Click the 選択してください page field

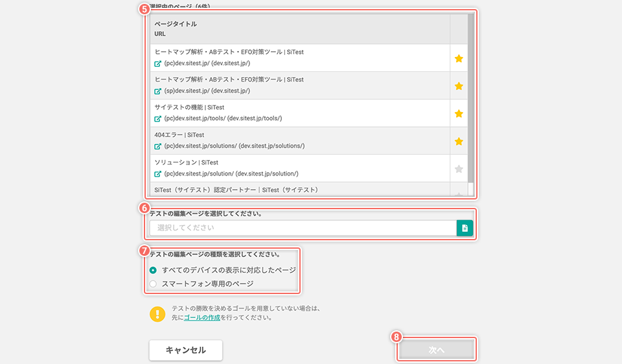(x=303, y=228)
